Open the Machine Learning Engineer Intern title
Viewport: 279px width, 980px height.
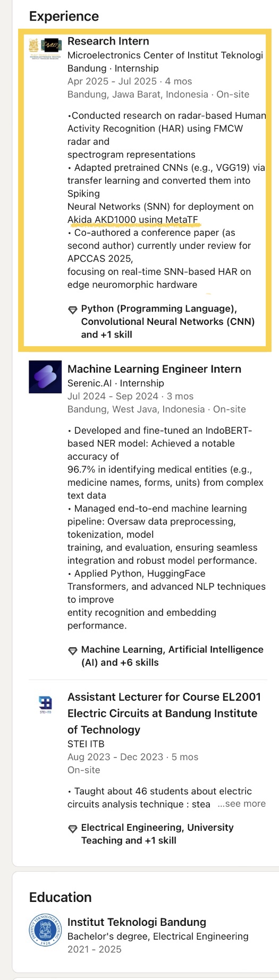point(154,369)
